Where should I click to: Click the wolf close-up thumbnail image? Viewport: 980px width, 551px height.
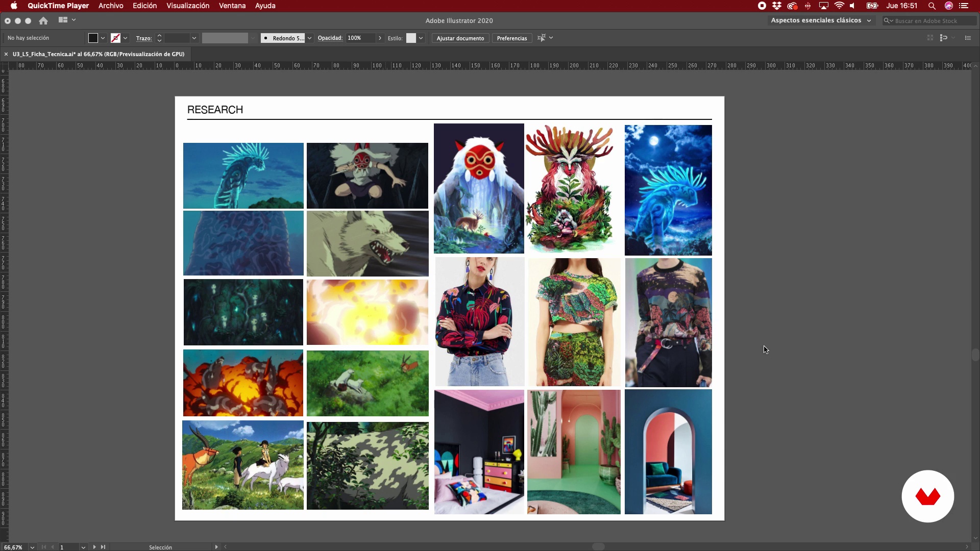367,243
